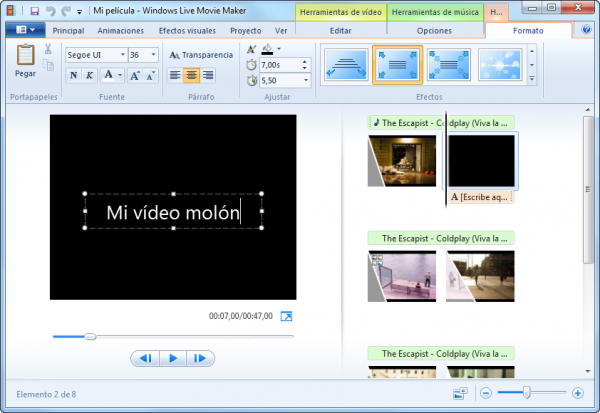The width and height of the screenshot is (600, 413).
Task: Click the [Escribe aq... caption item
Action: (481, 197)
